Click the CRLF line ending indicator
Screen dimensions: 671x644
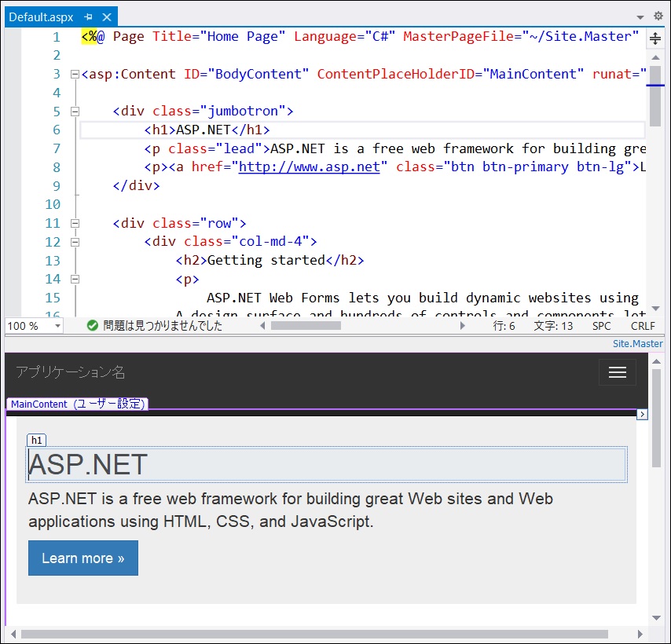(x=643, y=326)
